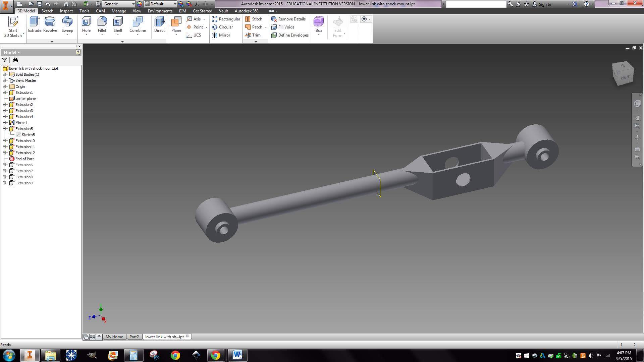Image resolution: width=644 pixels, height=362 pixels.
Task: Collapse the Extrusion5 tree node
Action: point(5,129)
